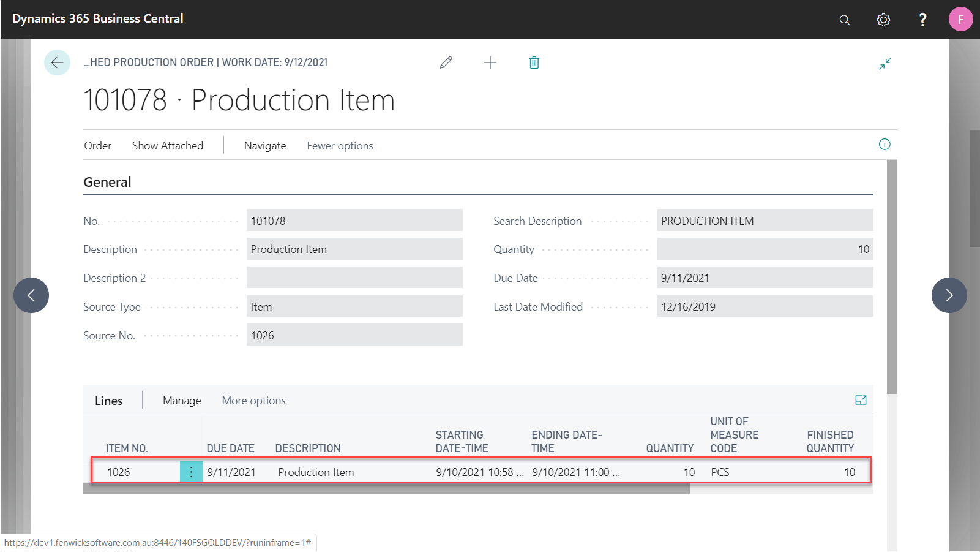Open the Navigate menu

(265, 146)
